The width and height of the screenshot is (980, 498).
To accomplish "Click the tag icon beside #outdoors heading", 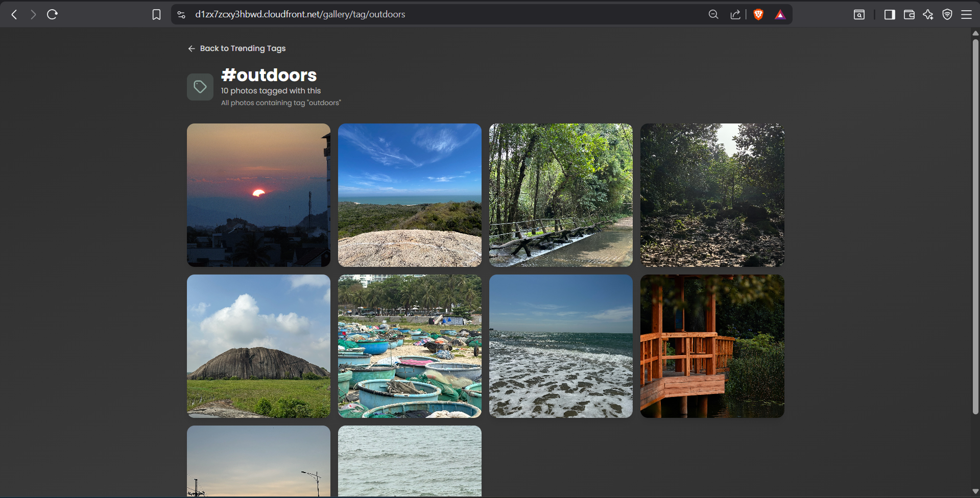I will (x=199, y=87).
